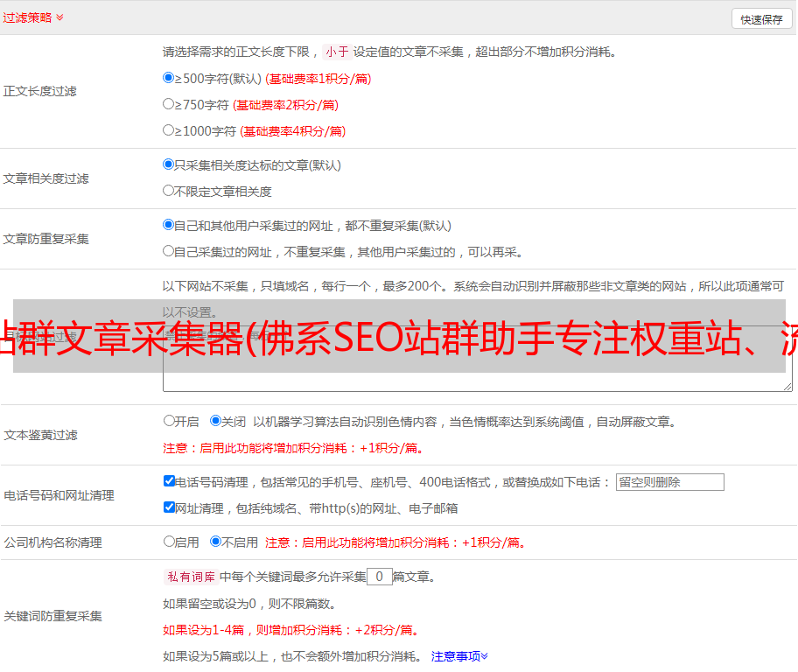Select ≥750字符 length option
The width and height of the screenshot is (798, 672).
pyautogui.click(x=169, y=104)
